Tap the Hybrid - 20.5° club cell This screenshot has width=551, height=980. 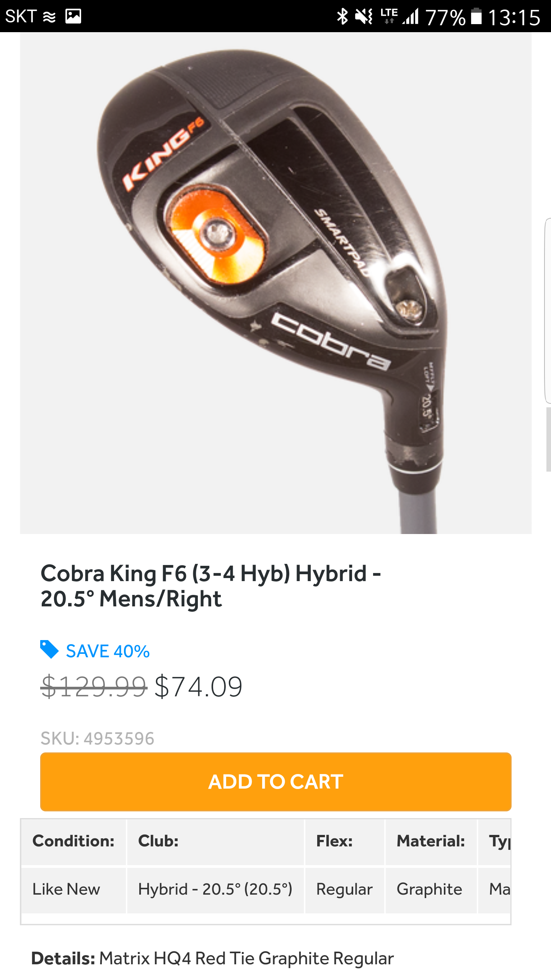215,890
